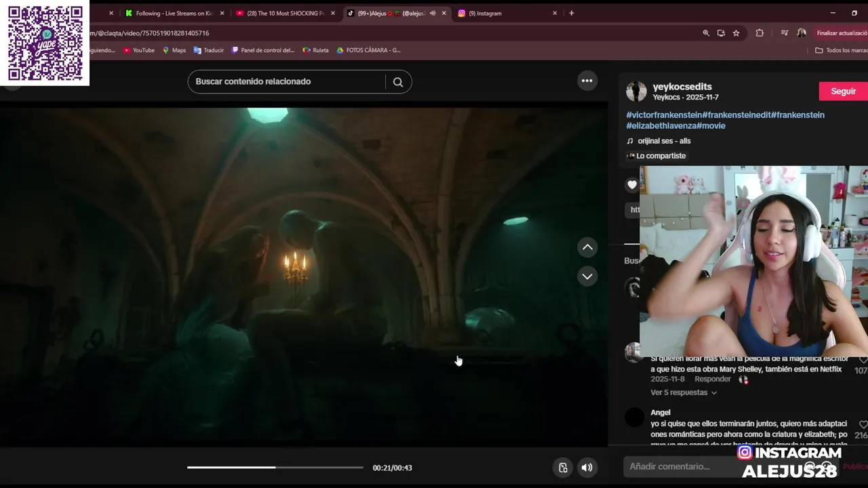Open the YouTube bookmark
This screenshot has width=868, height=488.
pos(139,50)
